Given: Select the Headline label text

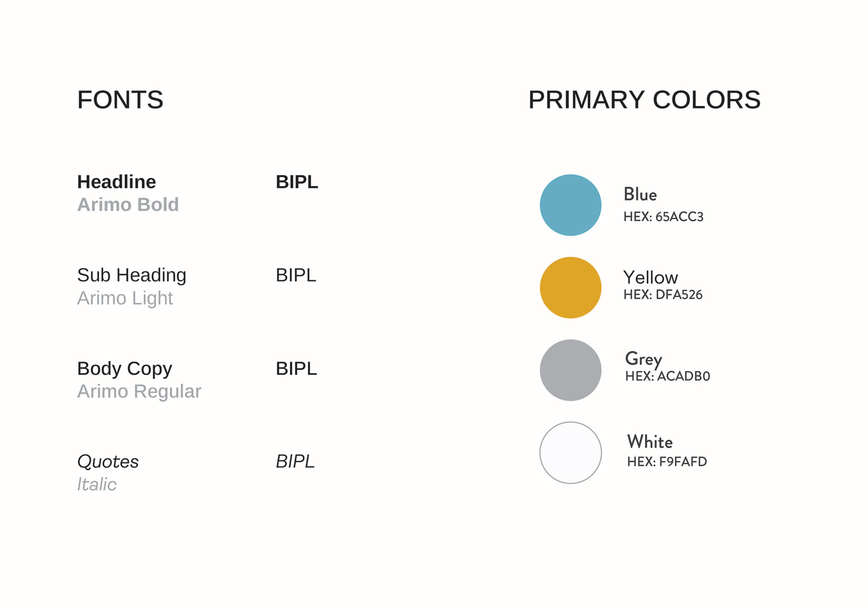Looking at the screenshot, I should coord(117,182).
